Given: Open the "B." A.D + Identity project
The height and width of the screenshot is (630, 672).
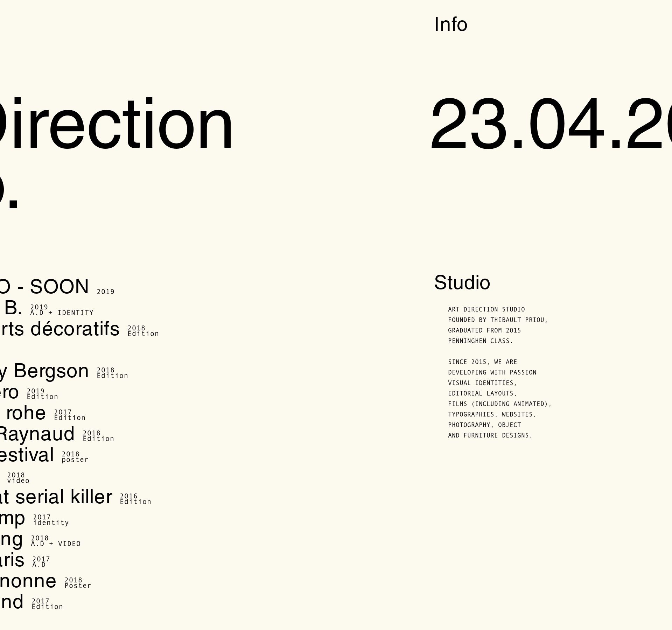Looking at the screenshot, I should click(x=13, y=308).
